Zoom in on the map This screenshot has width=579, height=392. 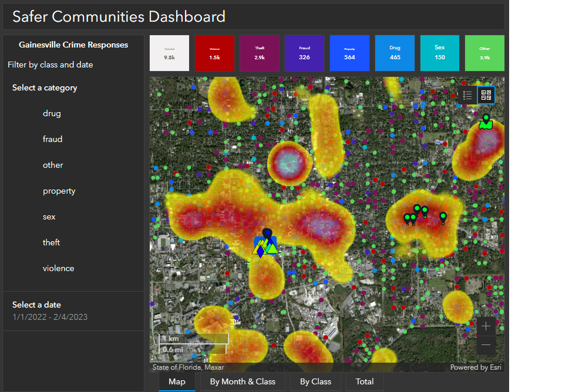point(486,326)
